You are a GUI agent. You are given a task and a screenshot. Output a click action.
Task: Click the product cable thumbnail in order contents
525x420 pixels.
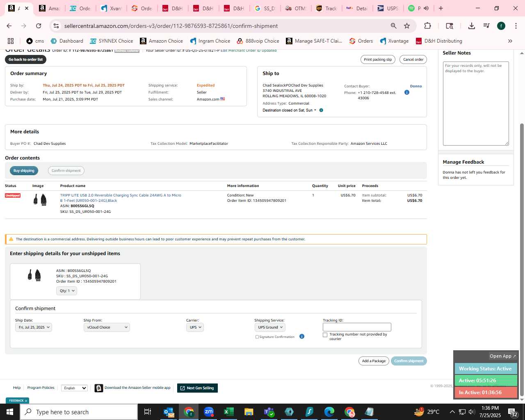click(40, 200)
